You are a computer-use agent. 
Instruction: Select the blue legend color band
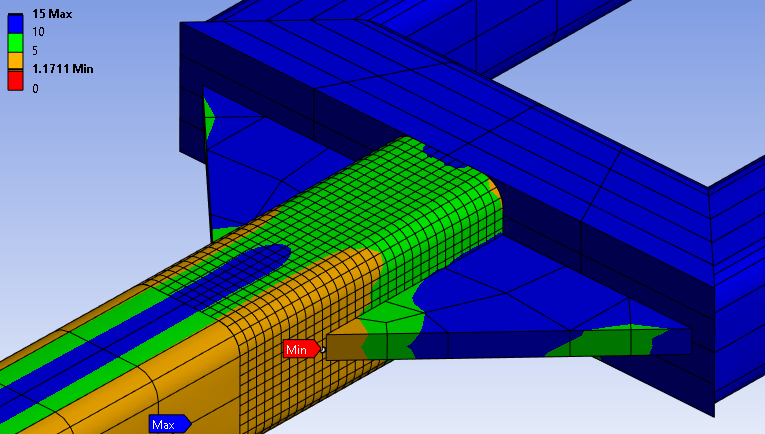[x=14, y=26]
